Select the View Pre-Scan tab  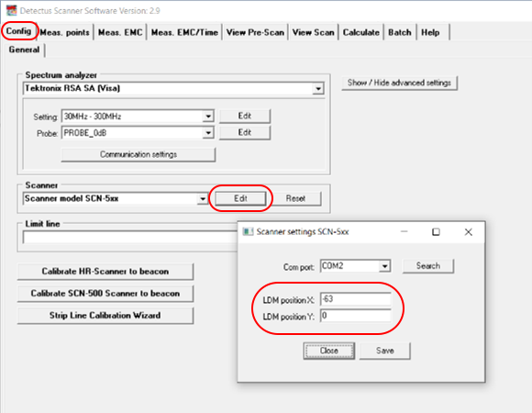click(255, 32)
